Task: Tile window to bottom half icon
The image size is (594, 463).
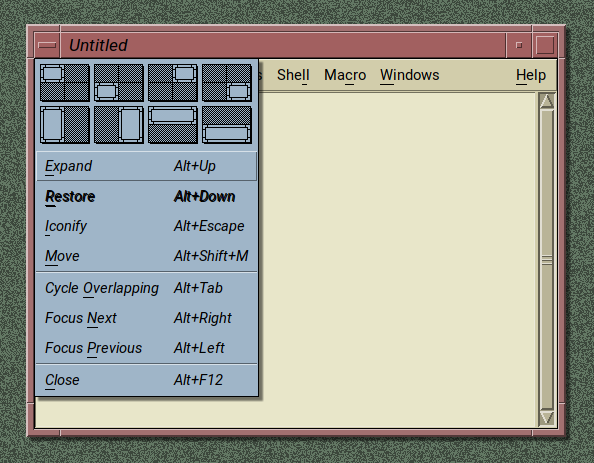Action: (x=227, y=125)
